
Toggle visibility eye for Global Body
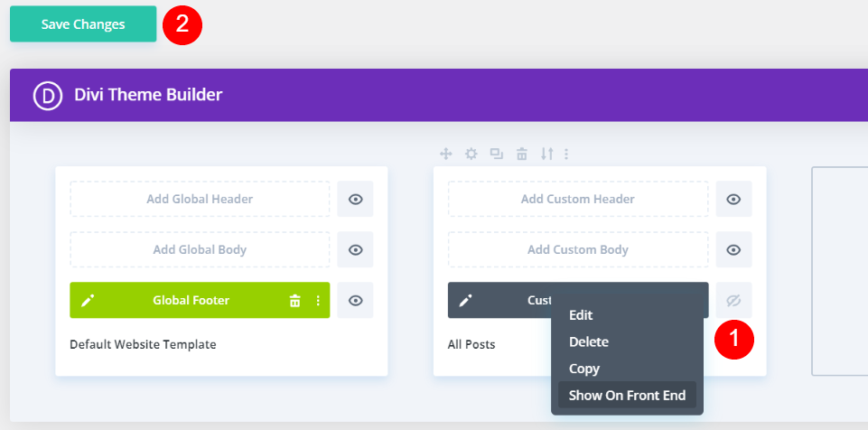pyautogui.click(x=355, y=249)
